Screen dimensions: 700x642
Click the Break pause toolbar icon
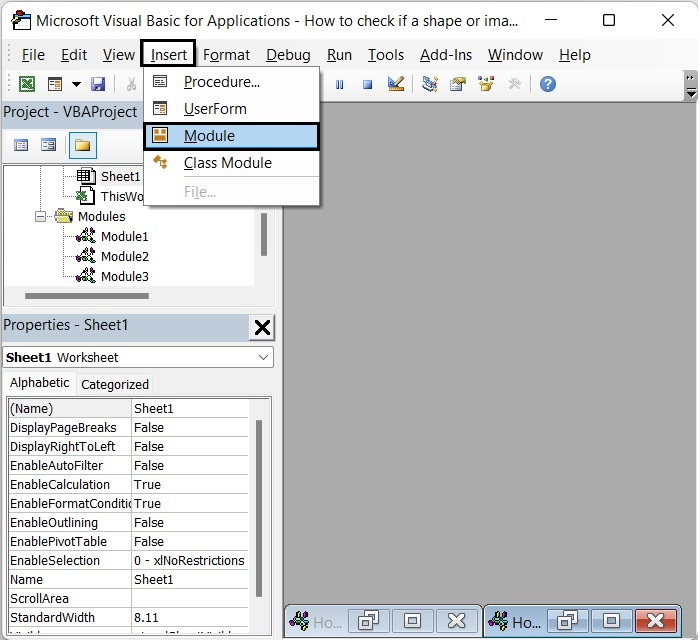pyautogui.click(x=339, y=84)
